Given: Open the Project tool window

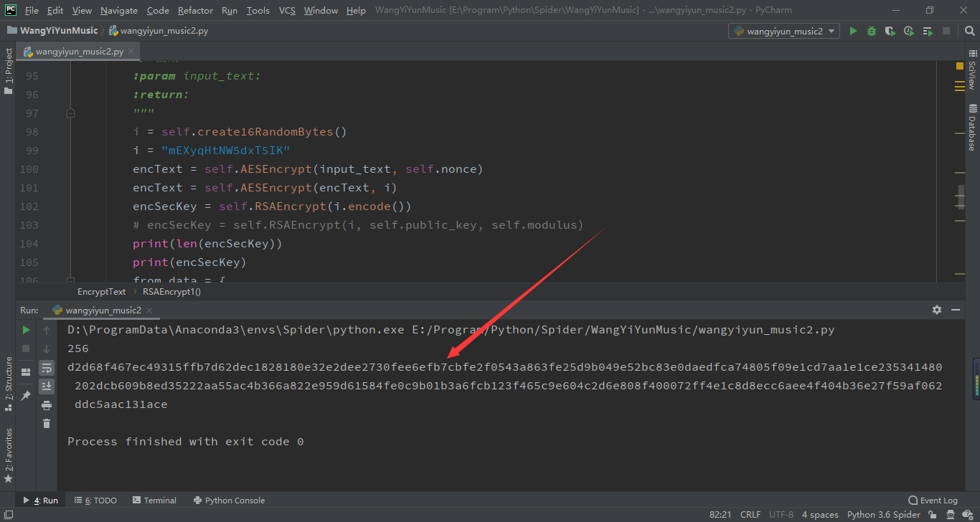Looking at the screenshot, I should (x=9, y=71).
